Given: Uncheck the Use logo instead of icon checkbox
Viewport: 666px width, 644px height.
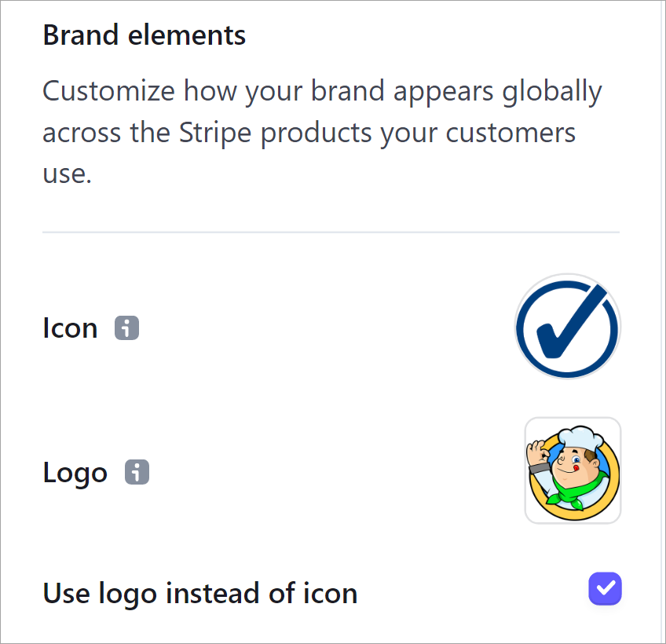Looking at the screenshot, I should (605, 589).
